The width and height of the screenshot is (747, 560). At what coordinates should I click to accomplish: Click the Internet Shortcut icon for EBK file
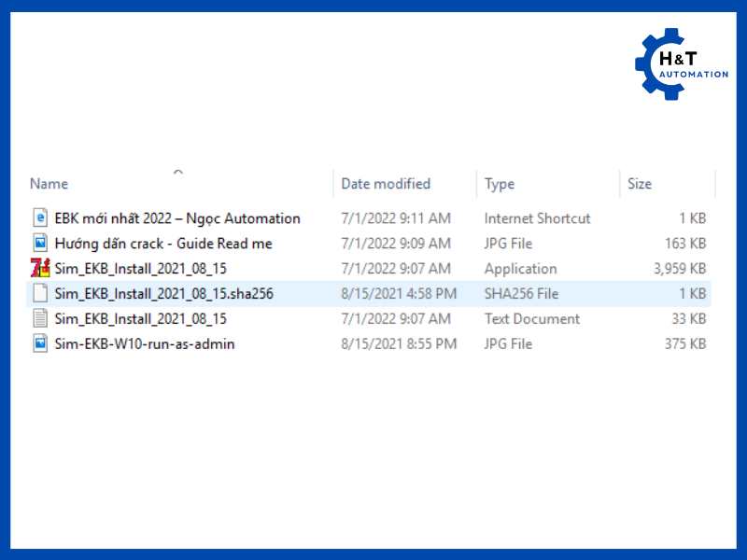tap(39, 218)
